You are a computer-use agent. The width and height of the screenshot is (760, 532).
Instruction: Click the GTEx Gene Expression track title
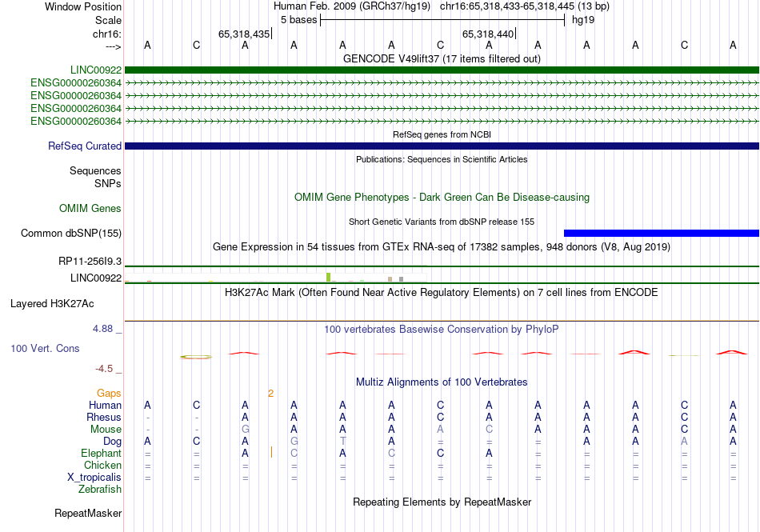click(x=442, y=247)
